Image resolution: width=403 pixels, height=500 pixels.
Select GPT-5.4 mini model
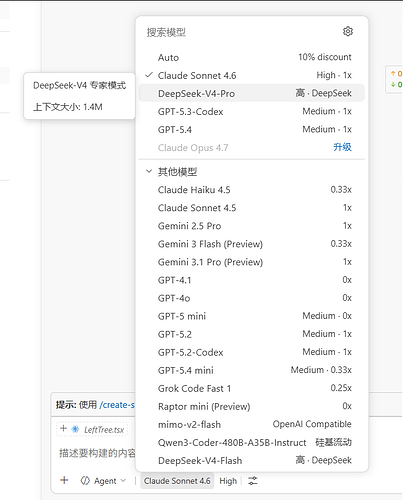252,370
